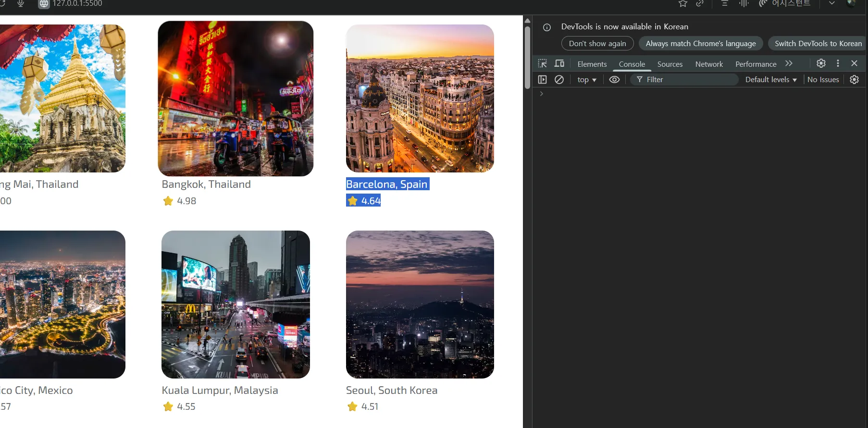
Task: Show more DevTools tabs with the double chevron
Action: pyautogui.click(x=789, y=63)
